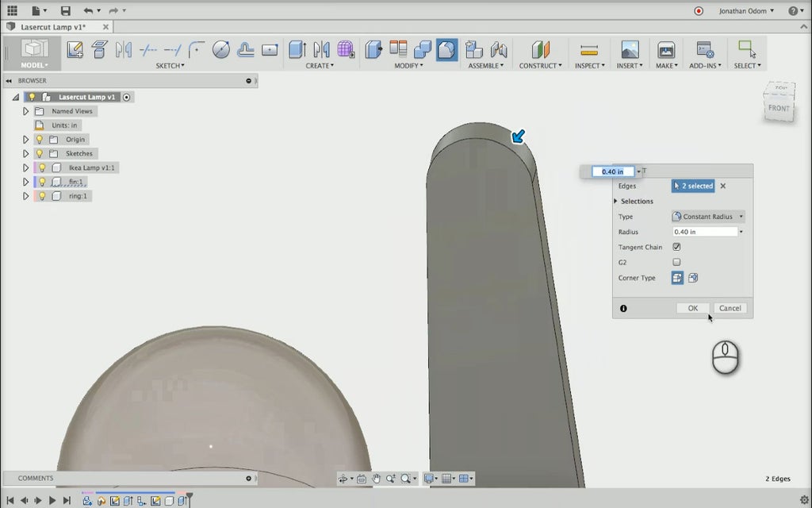
Task: Select the rolling ball Corner Type option
Action: click(x=677, y=278)
